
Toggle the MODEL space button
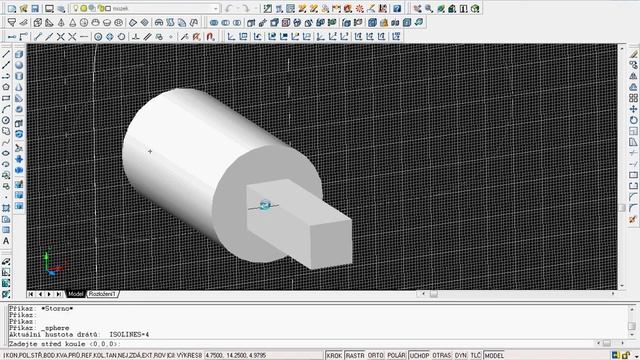tap(494, 356)
